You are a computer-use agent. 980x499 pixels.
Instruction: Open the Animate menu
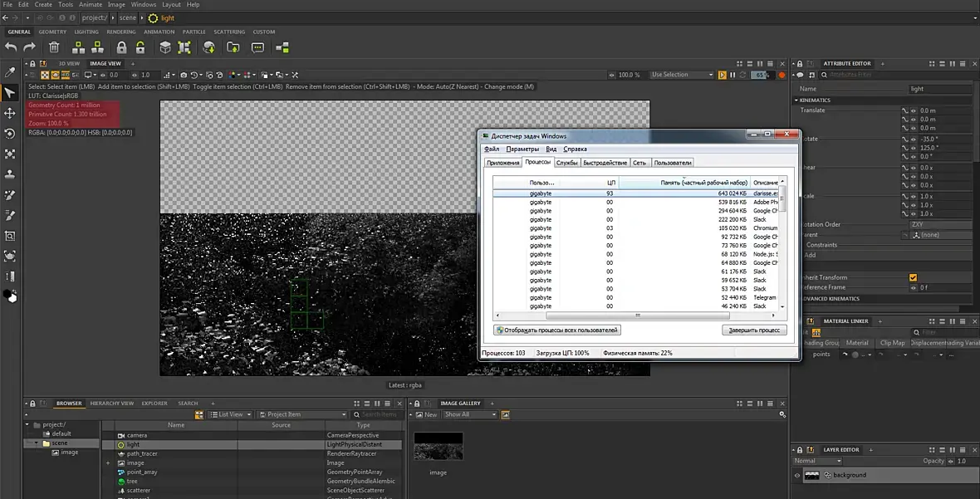coord(90,4)
